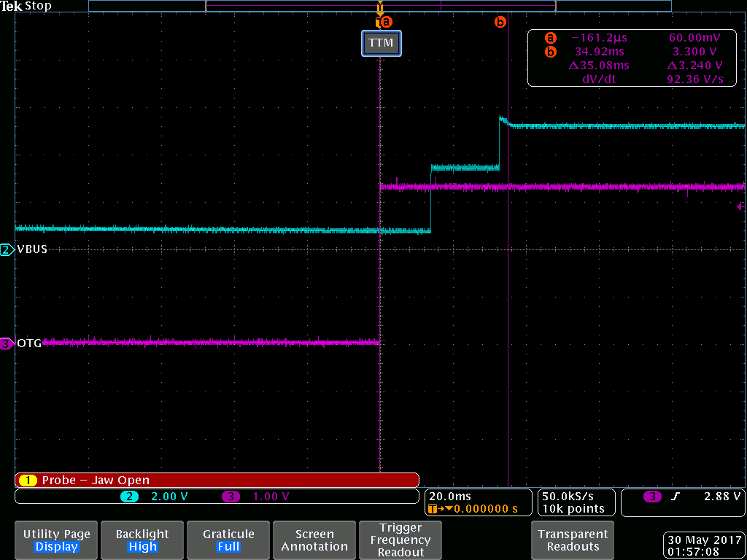Select channel 2 VBUS marker
Image resolution: width=747 pixels, height=560 pixels.
[7, 249]
